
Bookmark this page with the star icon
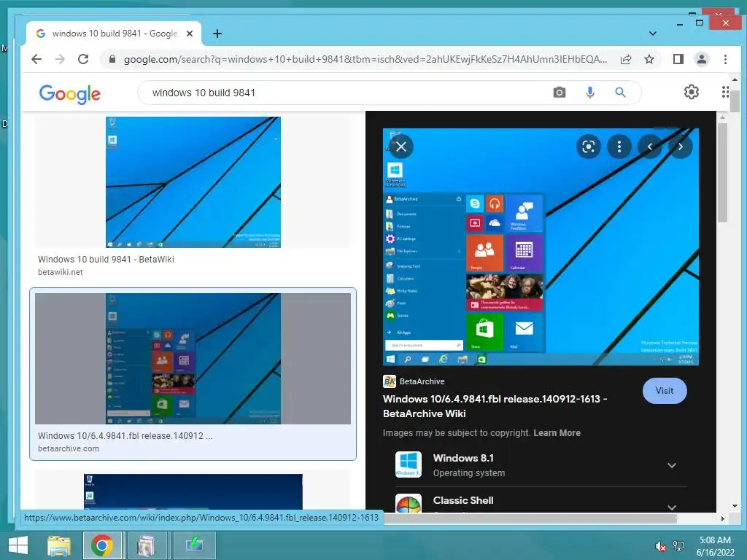point(649,59)
